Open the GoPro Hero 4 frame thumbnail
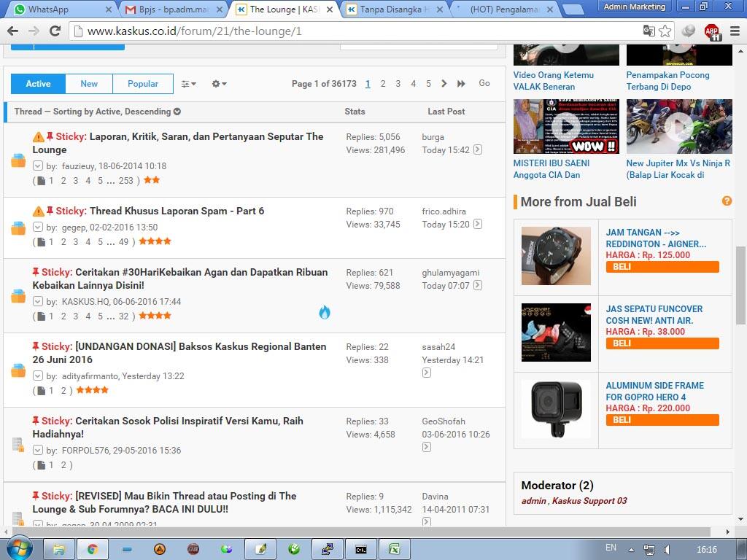 click(556, 409)
